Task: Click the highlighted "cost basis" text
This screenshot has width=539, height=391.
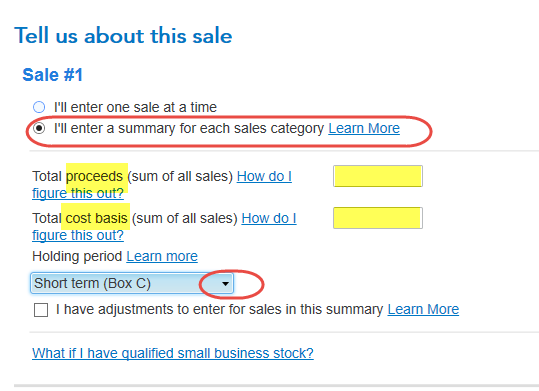Action: tap(96, 218)
